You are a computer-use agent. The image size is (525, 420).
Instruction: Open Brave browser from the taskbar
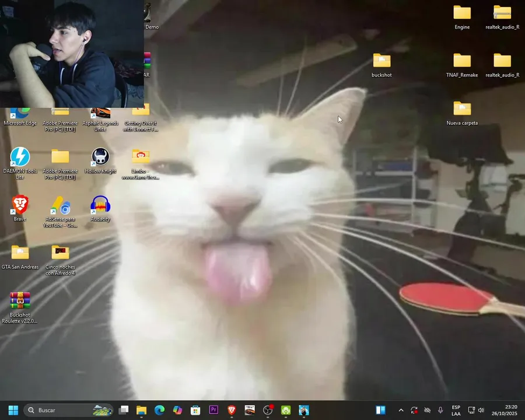[232, 410]
